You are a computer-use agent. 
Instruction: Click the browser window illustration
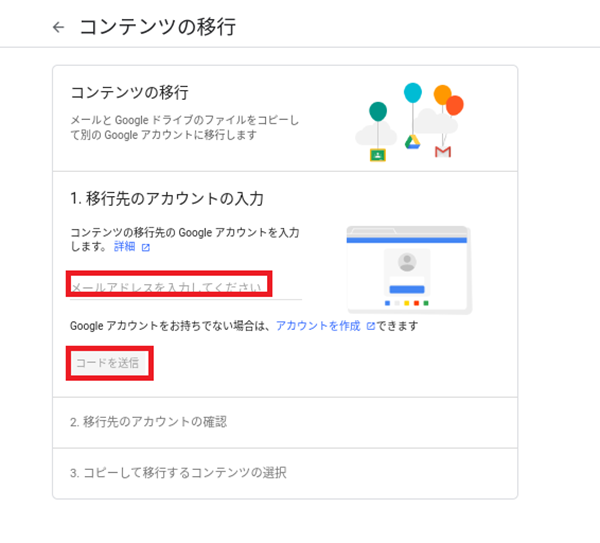pos(409,270)
